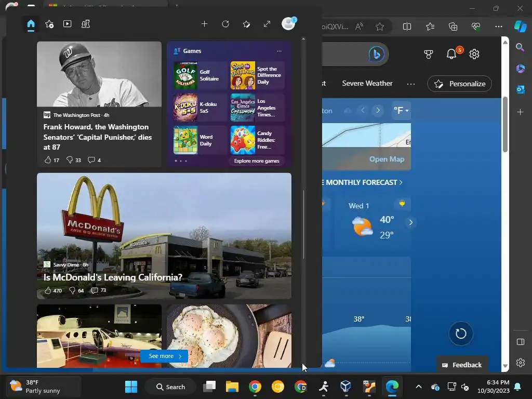Dislike the Frank Howard article
Viewport: 532px width, 399px height.
click(x=74, y=160)
